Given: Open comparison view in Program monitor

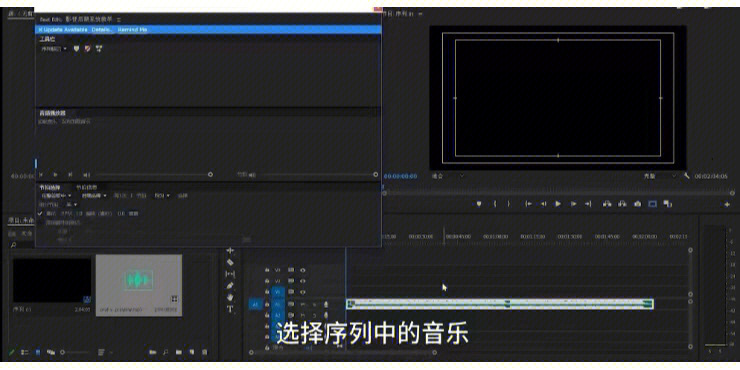Looking at the screenshot, I should 667,204.
